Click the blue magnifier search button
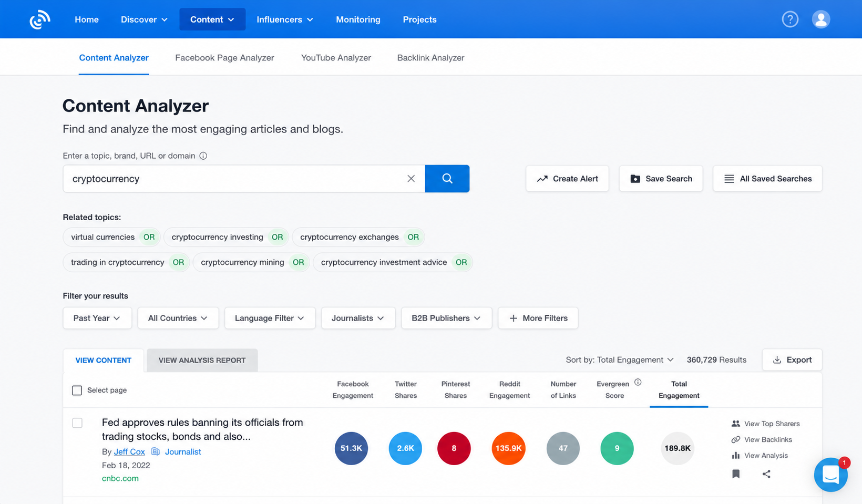This screenshot has height=504, width=862. point(447,179)
